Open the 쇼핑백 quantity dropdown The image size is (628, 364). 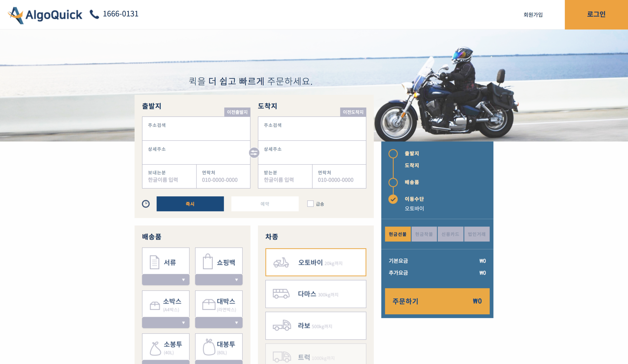coord(218,280)
